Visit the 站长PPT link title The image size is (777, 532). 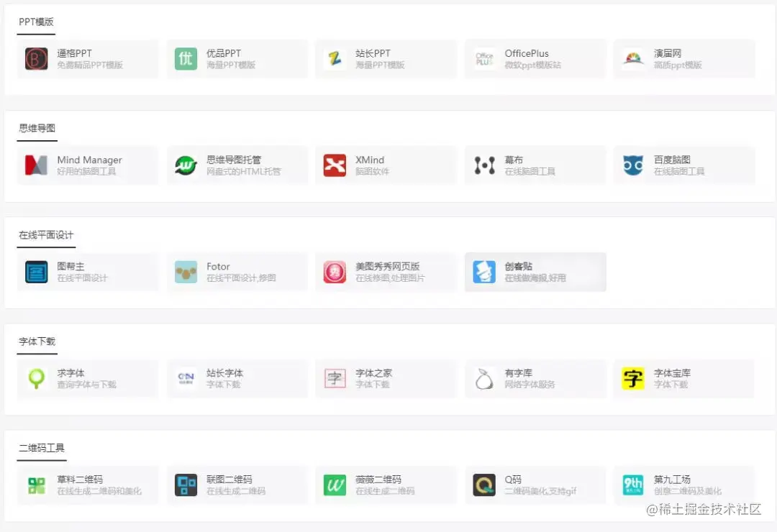click(373, 53)
